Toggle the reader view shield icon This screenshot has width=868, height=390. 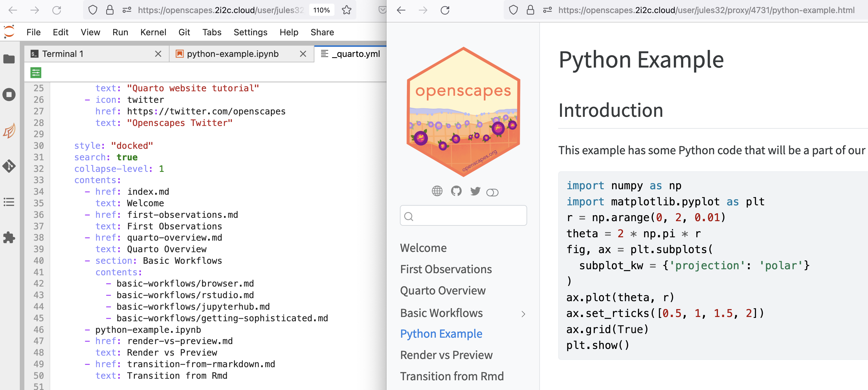point(93,10)
